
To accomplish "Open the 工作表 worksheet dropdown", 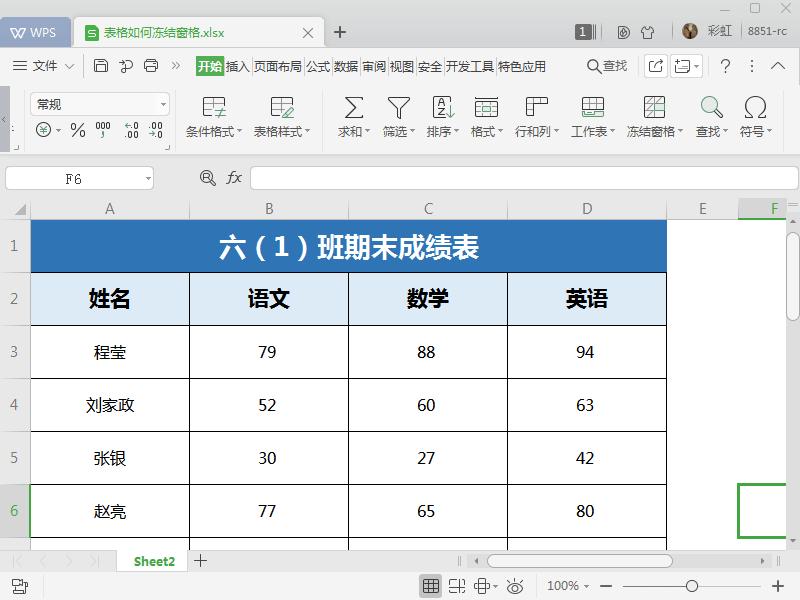I will coord(593,115).
